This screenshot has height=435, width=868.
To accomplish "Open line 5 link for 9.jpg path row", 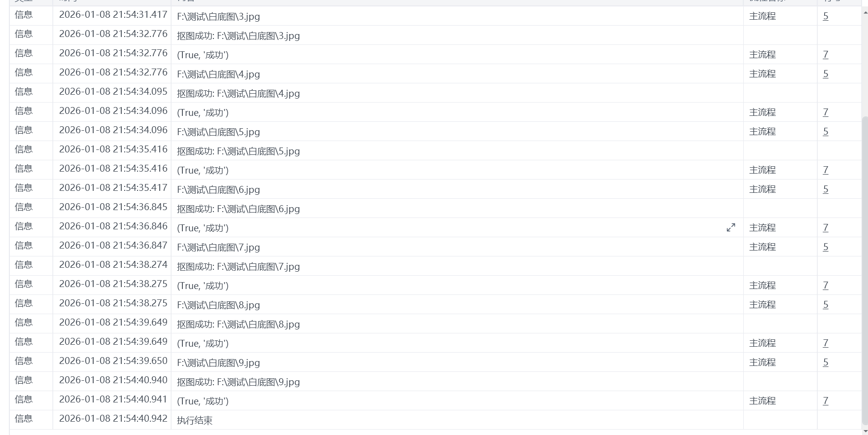I will [826, 362].
